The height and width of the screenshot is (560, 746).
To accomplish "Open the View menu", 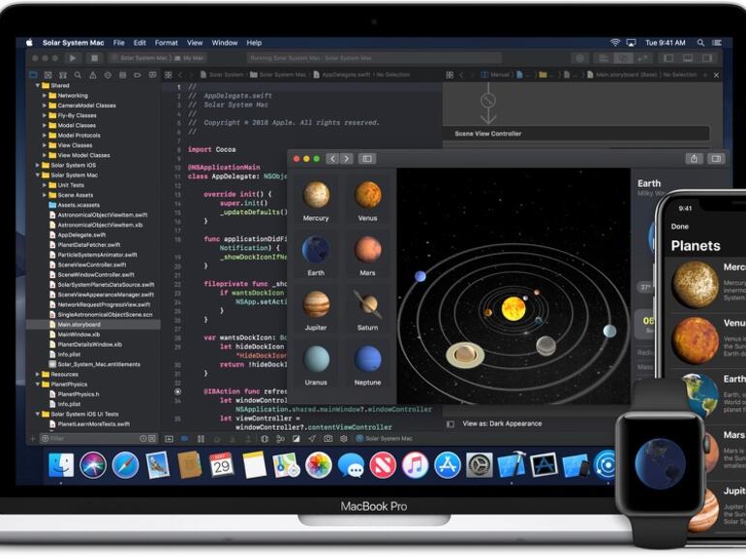I will (x=195, y=43).
